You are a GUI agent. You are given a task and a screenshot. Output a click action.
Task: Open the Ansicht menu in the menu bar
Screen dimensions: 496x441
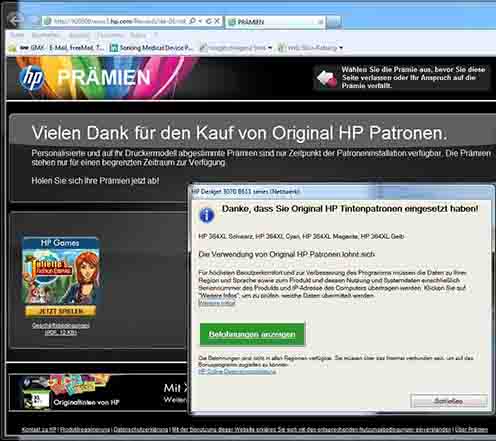click(78, 35)
